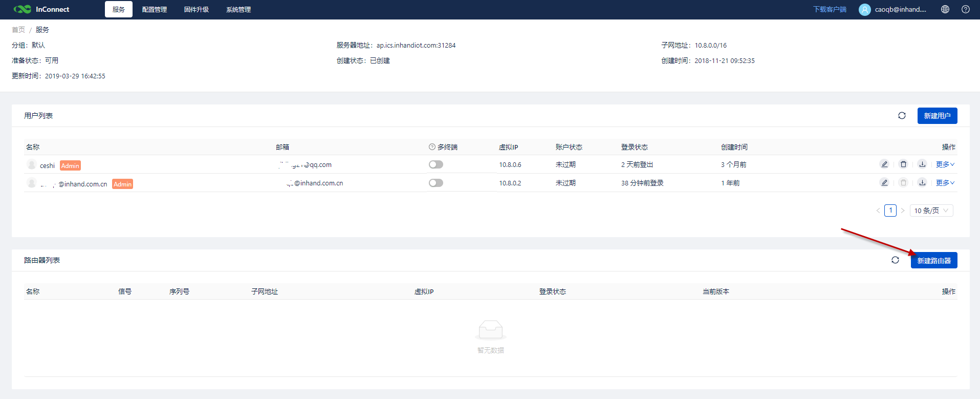Click the 下载客户端 link
The width and height of the screenshot is (980, 399).
pyautogui.click(x=830, y=9)
